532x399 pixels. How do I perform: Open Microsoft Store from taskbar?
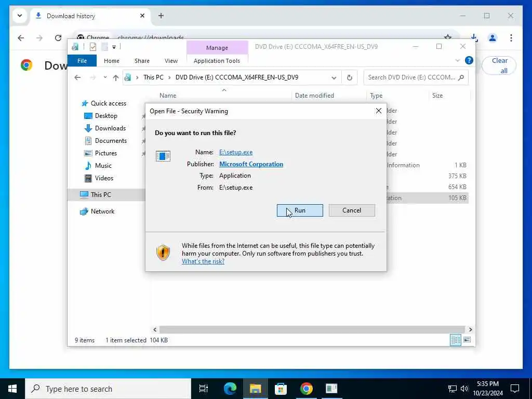point(281,389)
